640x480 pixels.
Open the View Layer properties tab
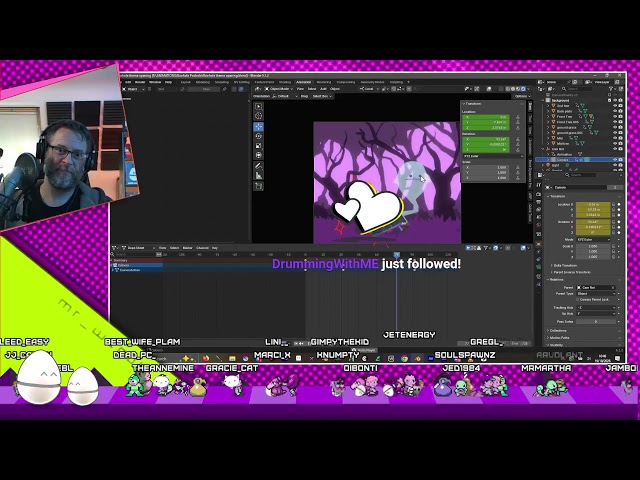click(x=539, y=210)
